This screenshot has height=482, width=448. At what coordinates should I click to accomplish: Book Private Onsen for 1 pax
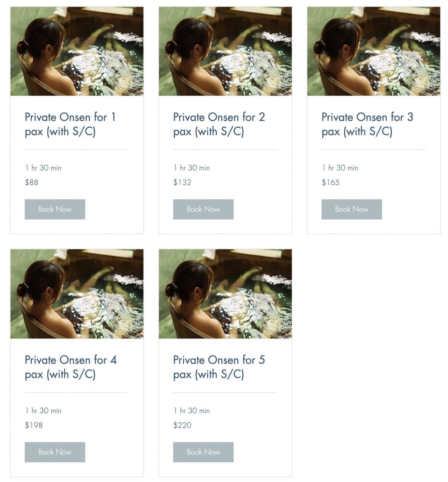(55, 209)
